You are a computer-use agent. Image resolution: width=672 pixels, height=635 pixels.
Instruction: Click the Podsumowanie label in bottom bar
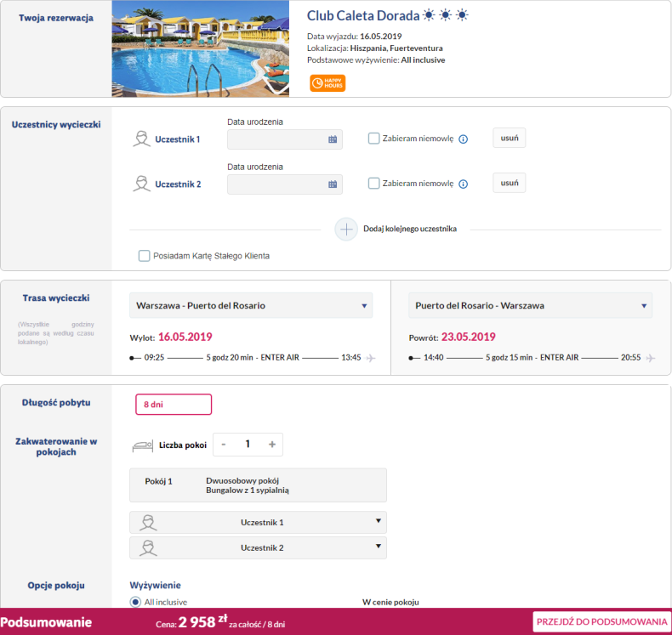point(46,622)
